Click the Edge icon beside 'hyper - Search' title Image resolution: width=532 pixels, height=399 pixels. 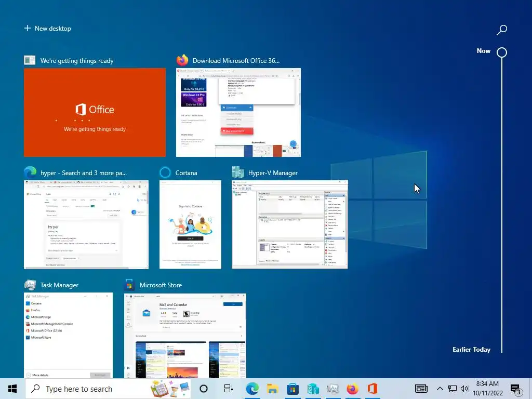tap(30, 172)
